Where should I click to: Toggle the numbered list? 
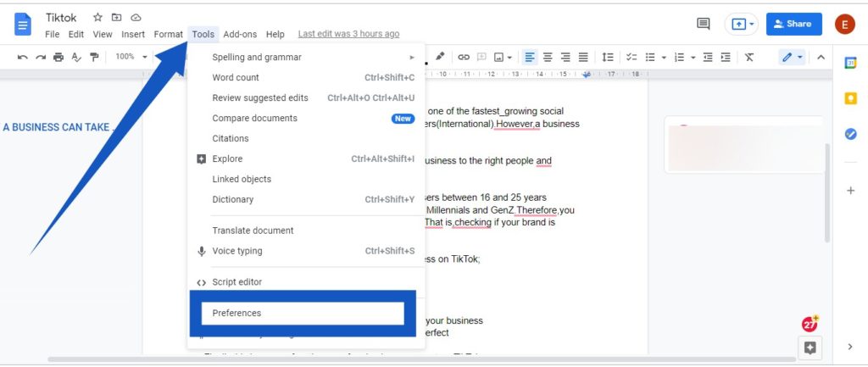[x=679, y=57]
